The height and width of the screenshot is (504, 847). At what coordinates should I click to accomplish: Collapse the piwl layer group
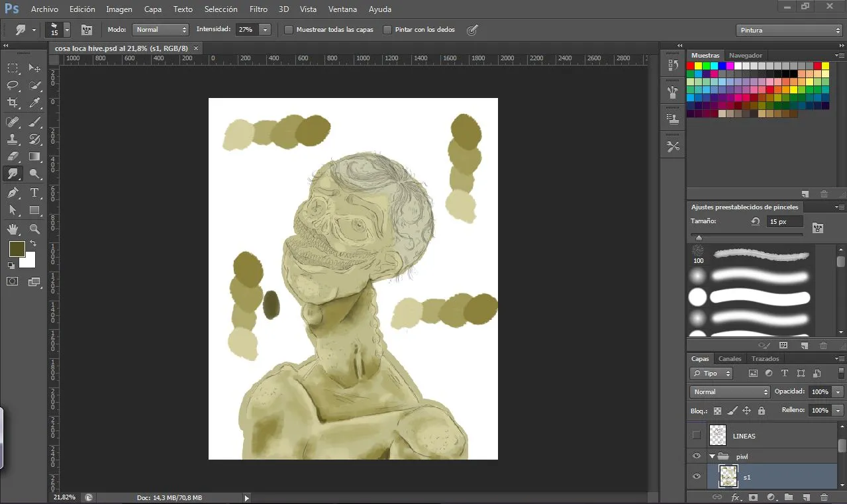tap(713, 456)
